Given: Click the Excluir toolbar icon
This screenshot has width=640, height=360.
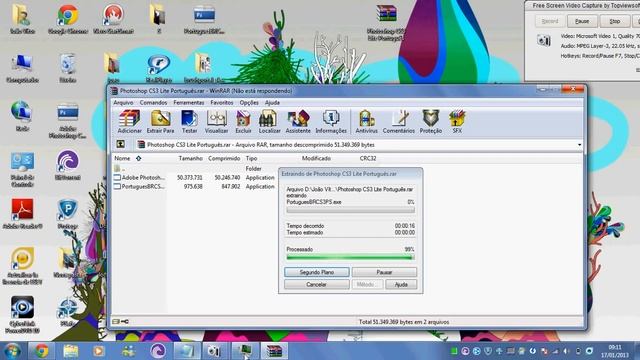Looking at the screenshot, I should (243, 122).
